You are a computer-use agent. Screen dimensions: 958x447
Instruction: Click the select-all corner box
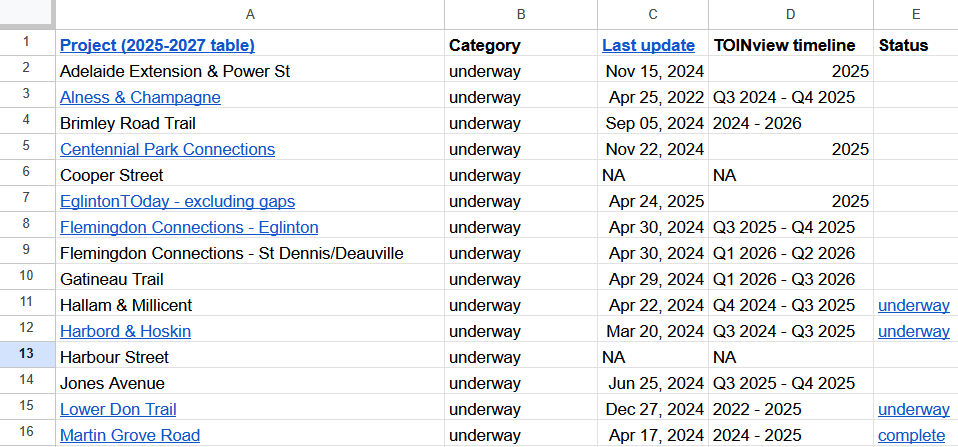click(x=27, y=14)
